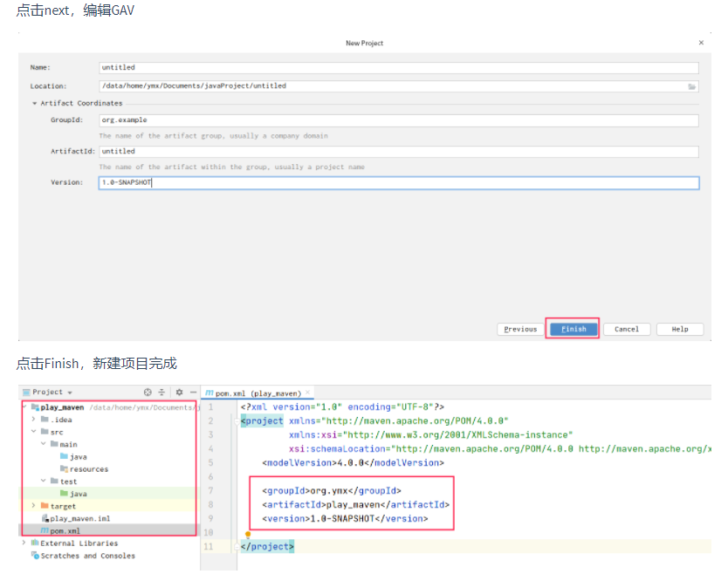
Task: Close the pom.xml editor tab
Action: 308,393
